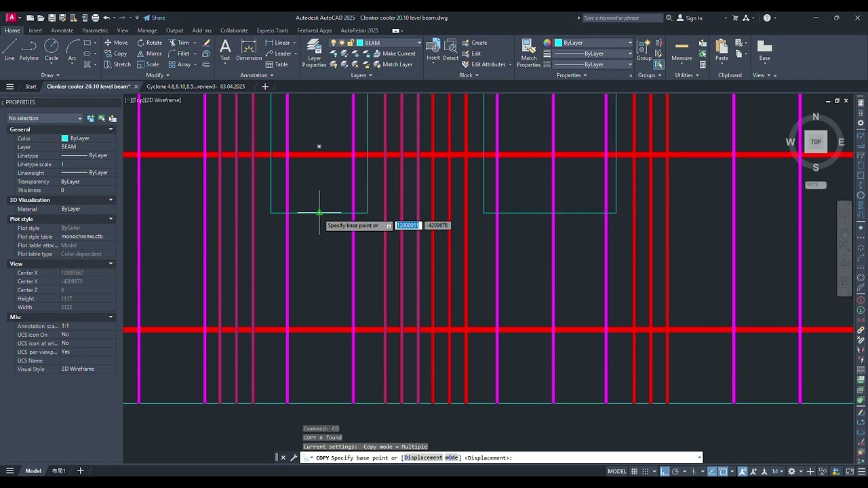
Task: Click Create block button
Action: pyautogui.click(x=474, y=43)
